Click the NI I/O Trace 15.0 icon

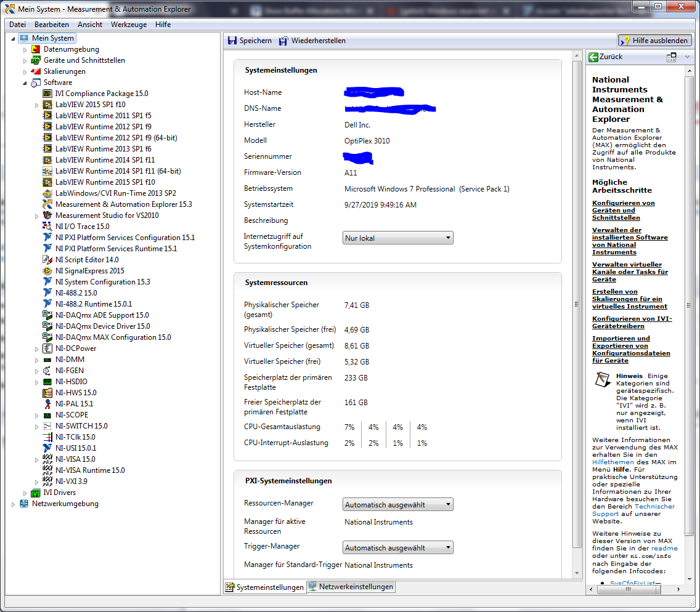click(x=47, y=226)
